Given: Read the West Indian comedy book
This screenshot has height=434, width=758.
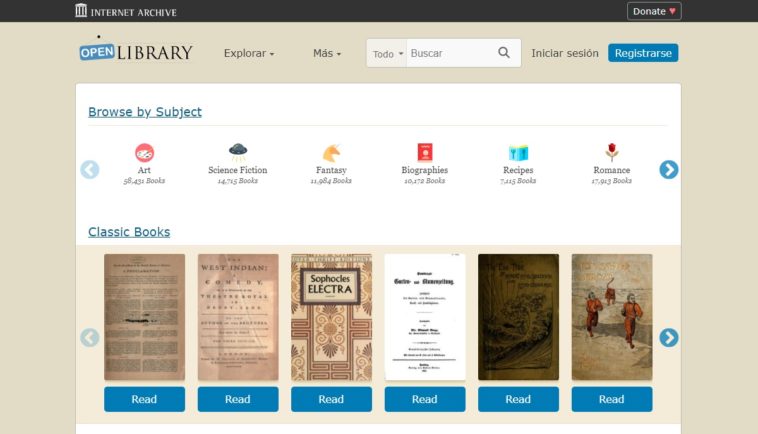Looking at the screenshot, I should coord(238,399).
